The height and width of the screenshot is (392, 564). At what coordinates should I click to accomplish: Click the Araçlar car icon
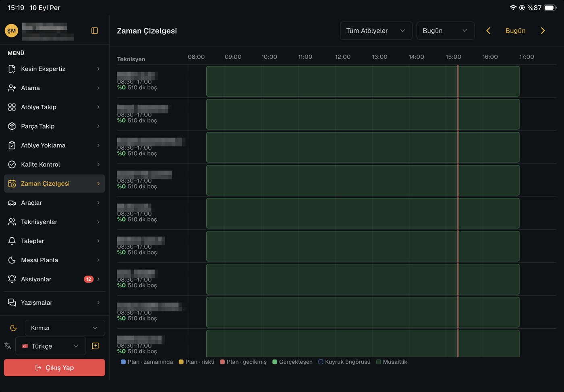12,203
